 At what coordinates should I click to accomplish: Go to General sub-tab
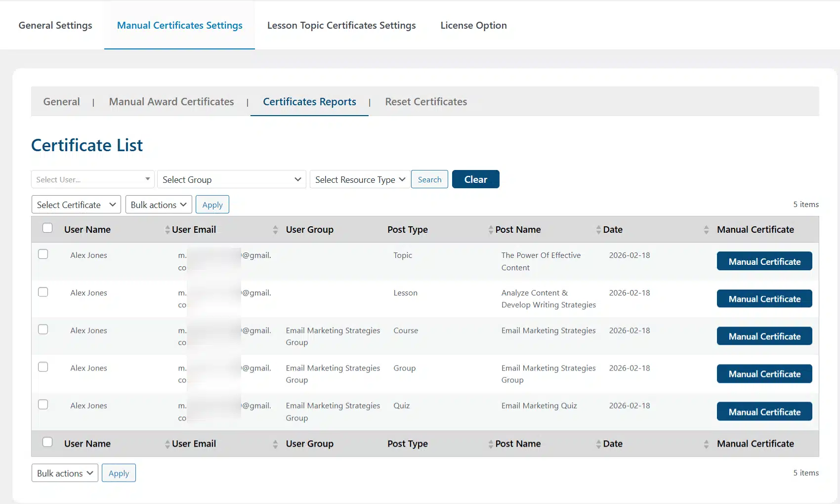tap(61, 102)
